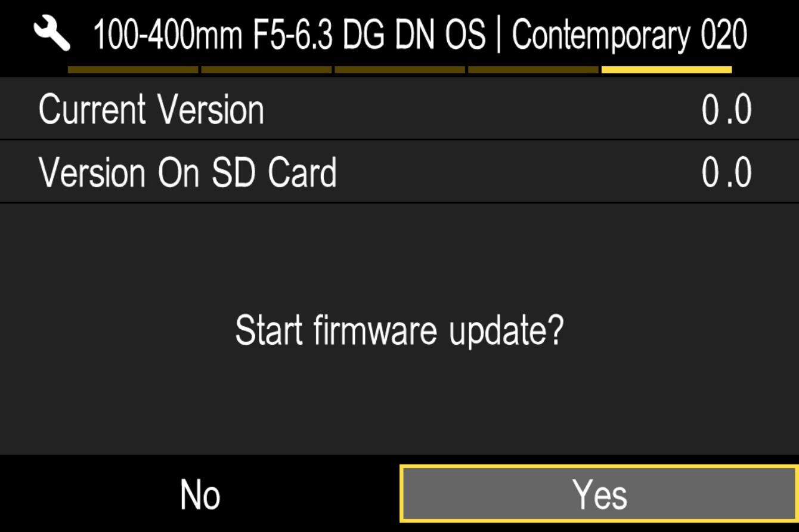Click the Current Version value 0.0
Screen dimensions: 799x532
click(726, 110)
